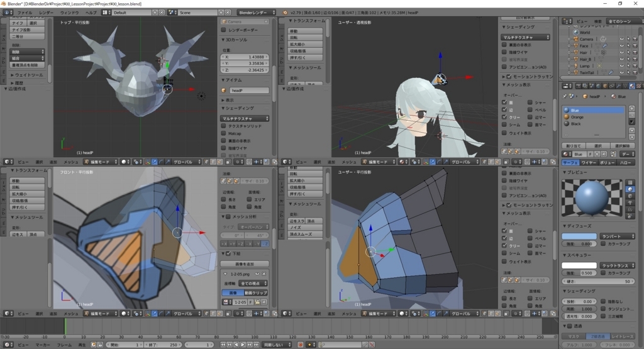Click 選択解除 deselect button
Viewport: 644px width, 349px height.
pyautogui.click(x=623, y=146)
